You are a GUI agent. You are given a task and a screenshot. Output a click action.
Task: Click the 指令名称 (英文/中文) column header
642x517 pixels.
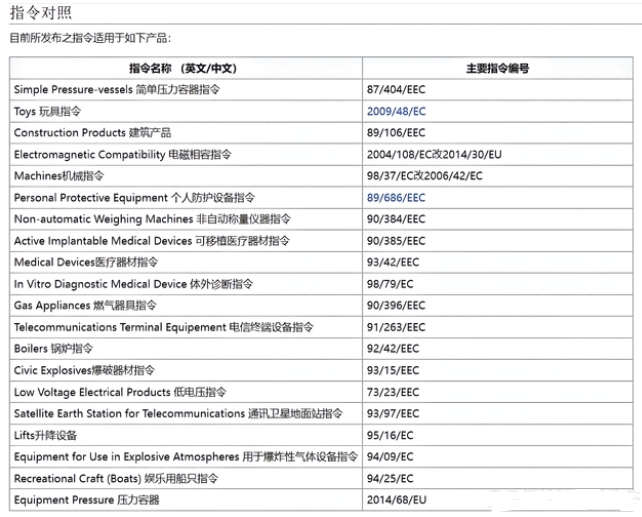click(182, 68)
